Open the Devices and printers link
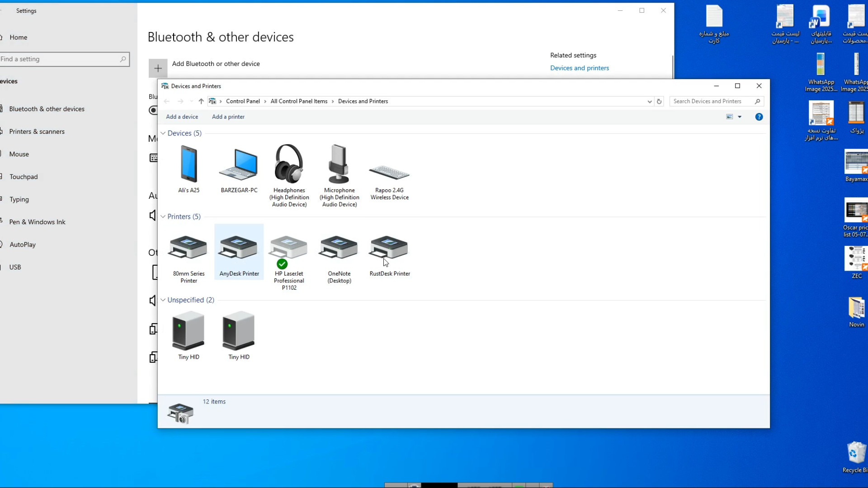 click(579, 68)
